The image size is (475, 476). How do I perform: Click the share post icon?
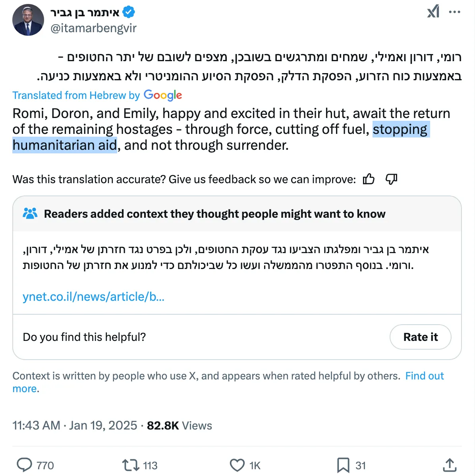click(x=450, y=465)
